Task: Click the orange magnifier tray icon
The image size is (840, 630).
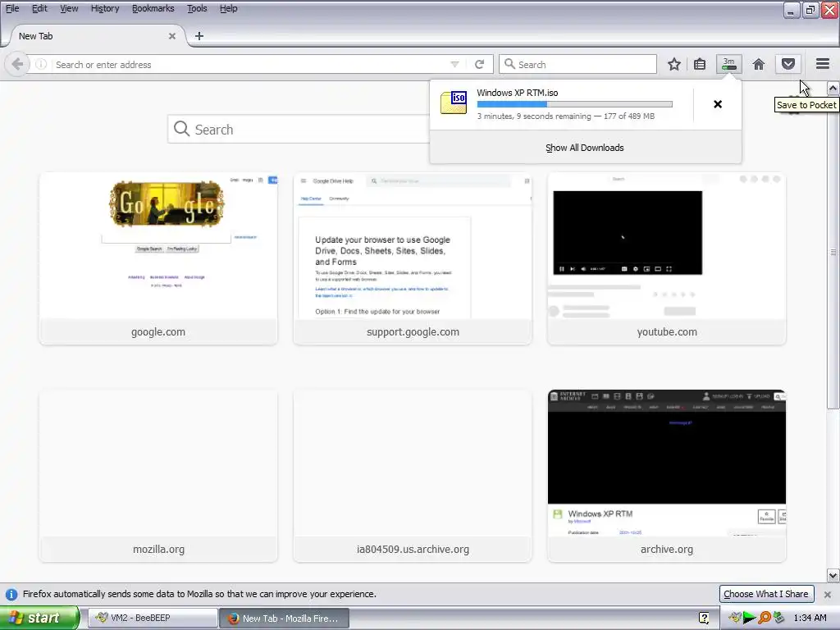Action: pos(765,619)
